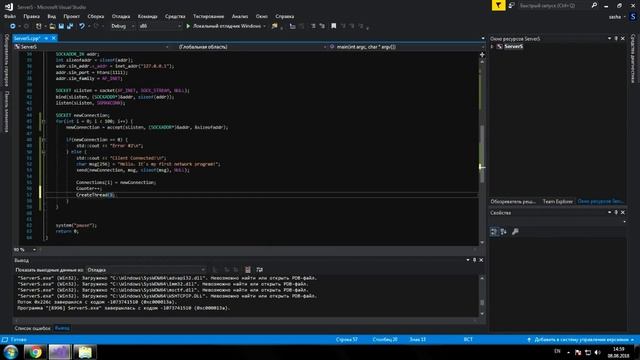The width and height of the screenshot is (640, 360).
Task: Click the Save All toolbar icon
Action: [70, 26]
